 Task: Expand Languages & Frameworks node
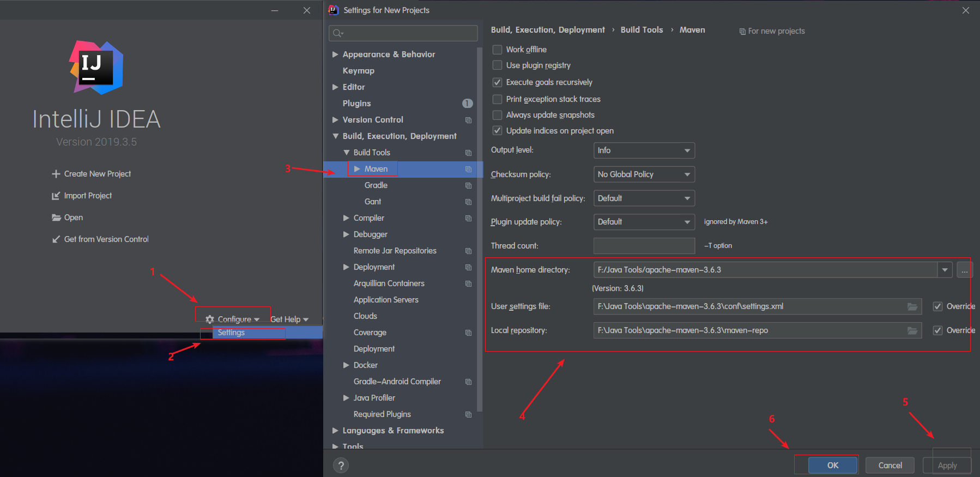[335, 431]
